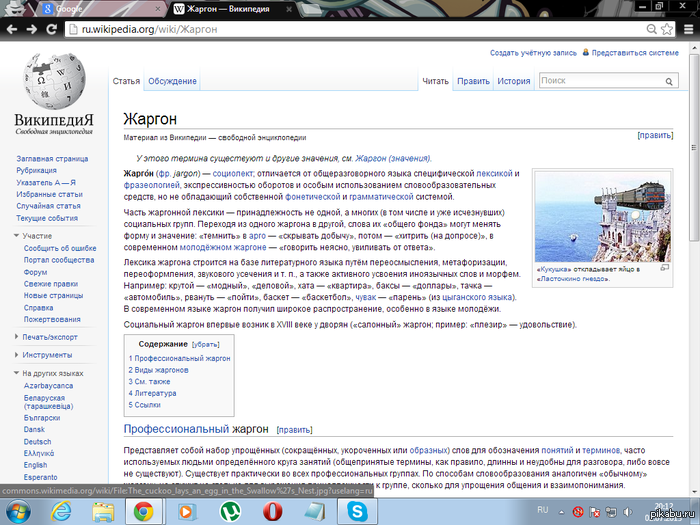Viewport: 700px width, 525px height.
Task: Click the Свежие правки sidebar link
Action: [x=50, y=283]
